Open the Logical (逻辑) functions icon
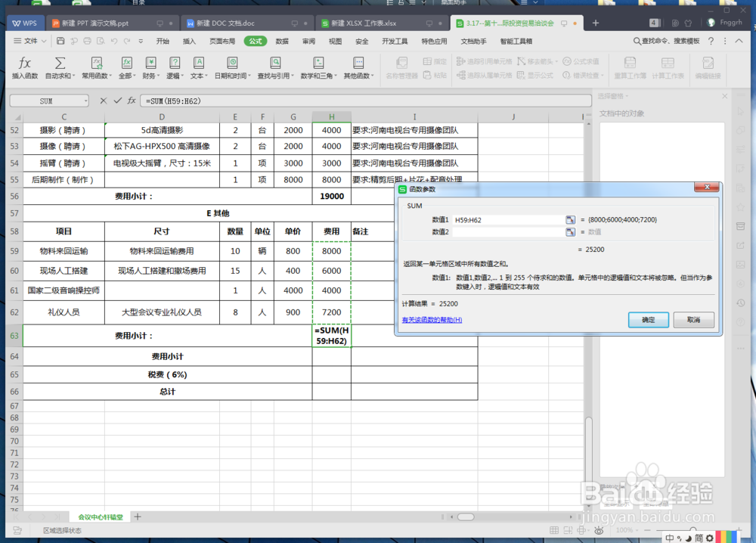 coord(175,64)
